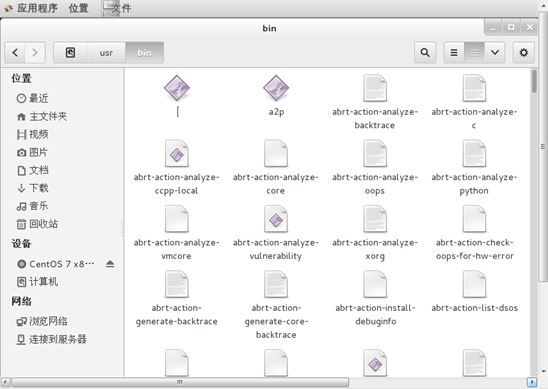Select abrt-action-analyze-vulnerability file
The height and width of the screenshot is (389, 548).
(x=276, y=232)
